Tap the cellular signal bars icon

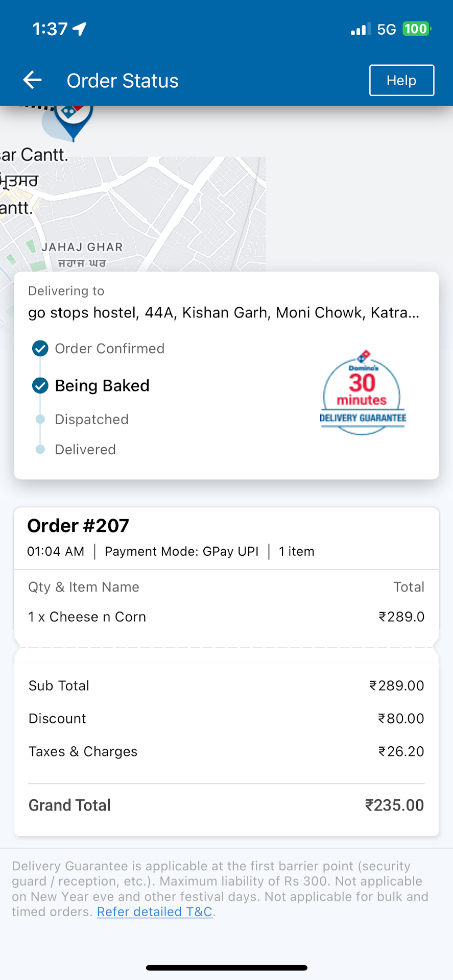coord(361,29)
